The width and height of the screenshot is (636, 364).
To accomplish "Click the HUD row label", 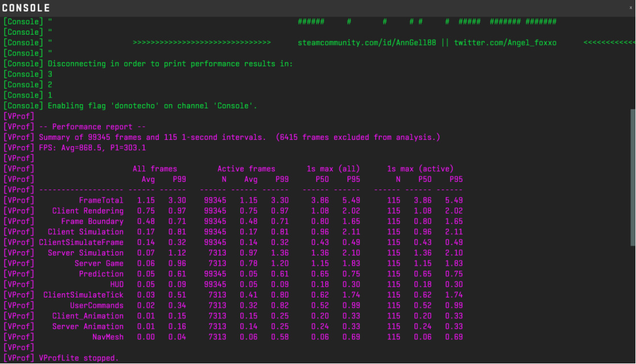I will coord(117,284).
